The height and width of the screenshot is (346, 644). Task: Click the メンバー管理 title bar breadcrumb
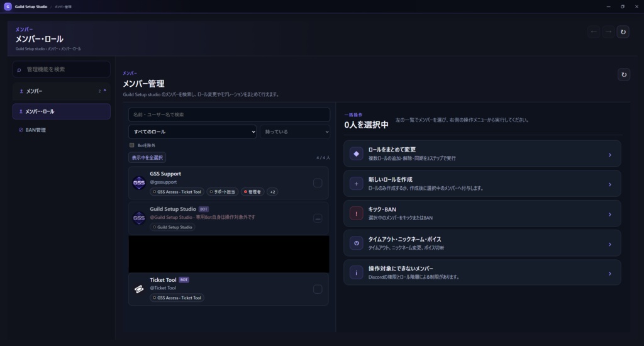click(63, 7)
